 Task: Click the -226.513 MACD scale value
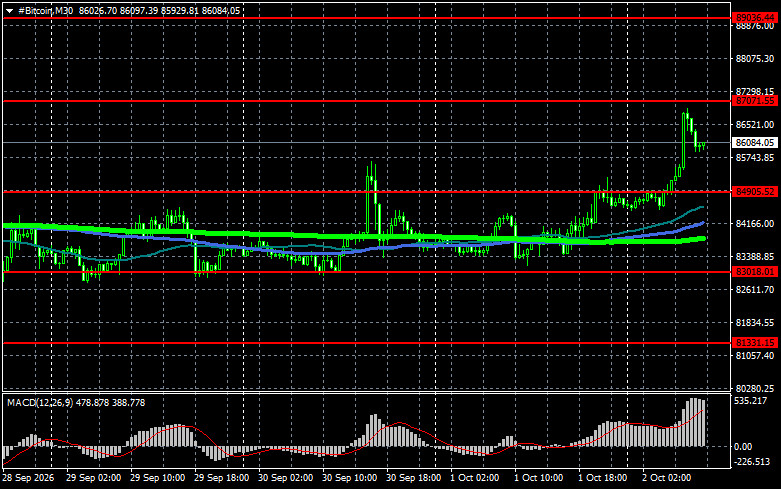pyautogui.click(x=752, y=462)
